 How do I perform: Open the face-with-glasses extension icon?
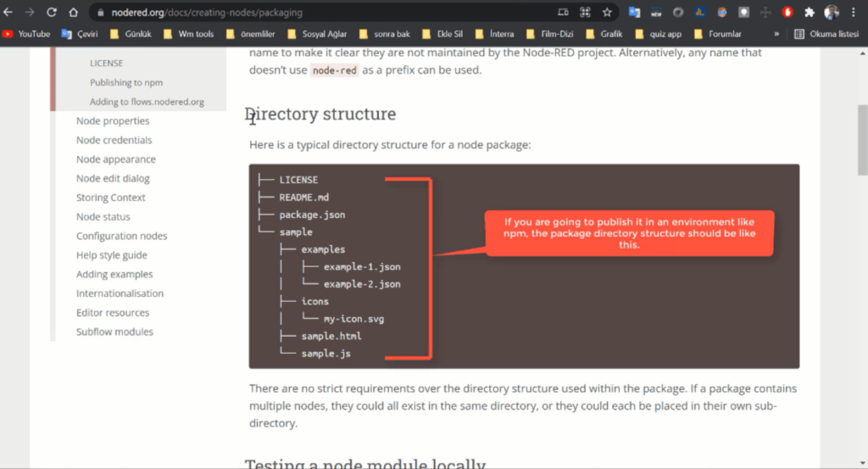tap(722, 12)
